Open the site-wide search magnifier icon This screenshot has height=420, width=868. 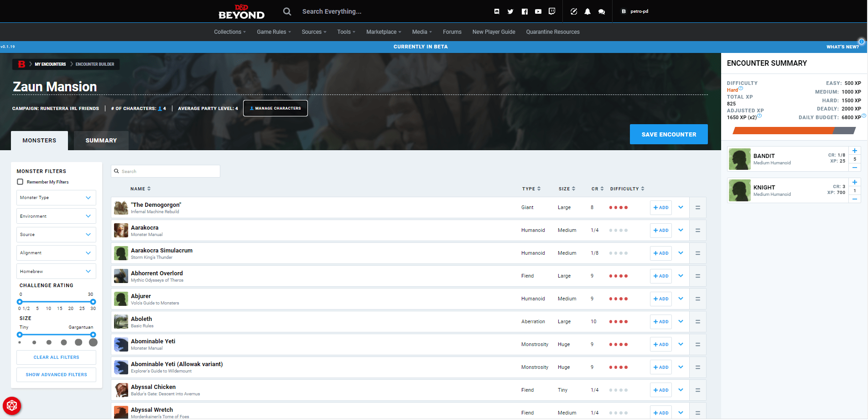pyautogui.click(x=287, y=11)
